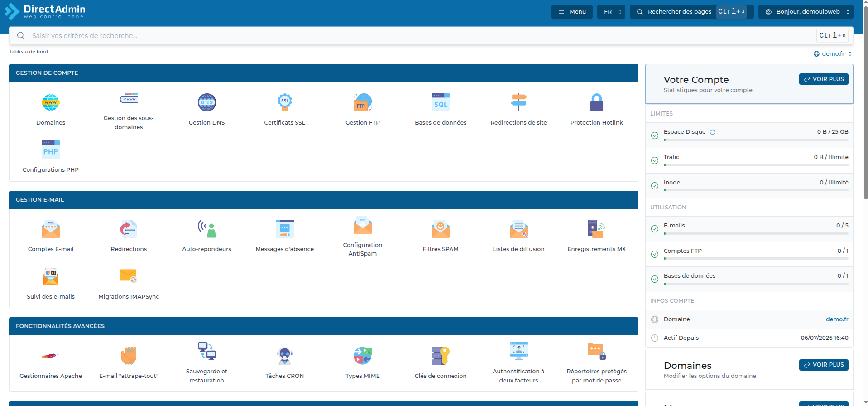Open Filtres SPAM icon
The image size is (868, 406).
(441, 229)
